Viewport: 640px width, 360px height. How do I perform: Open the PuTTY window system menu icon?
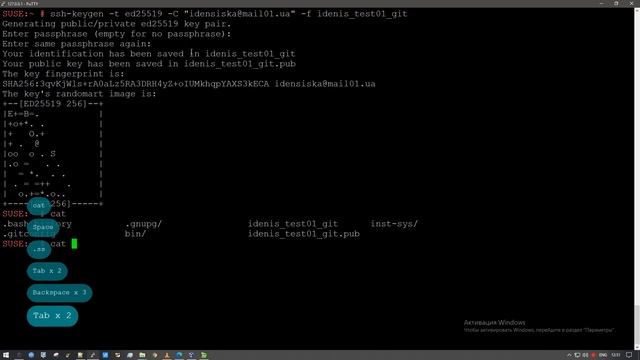(x=3, y=3)
